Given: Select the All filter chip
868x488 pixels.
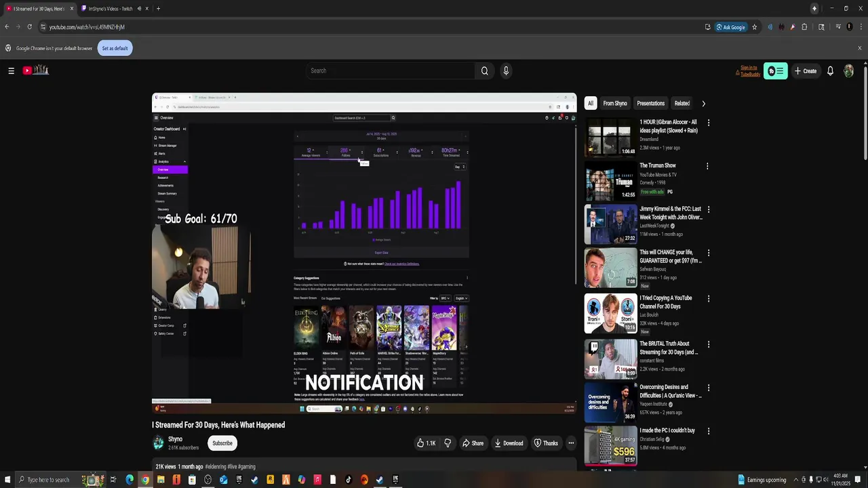Looking at the screenshot, I should pyautogui.click(x=590, y=104).
